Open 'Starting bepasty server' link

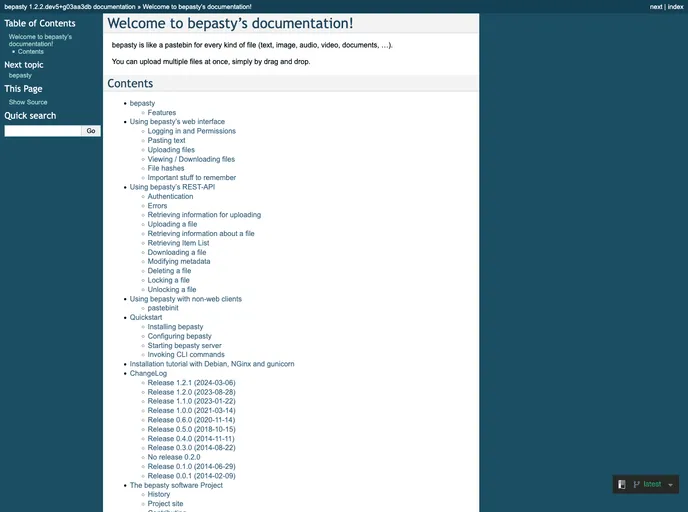tap(184, 346)
